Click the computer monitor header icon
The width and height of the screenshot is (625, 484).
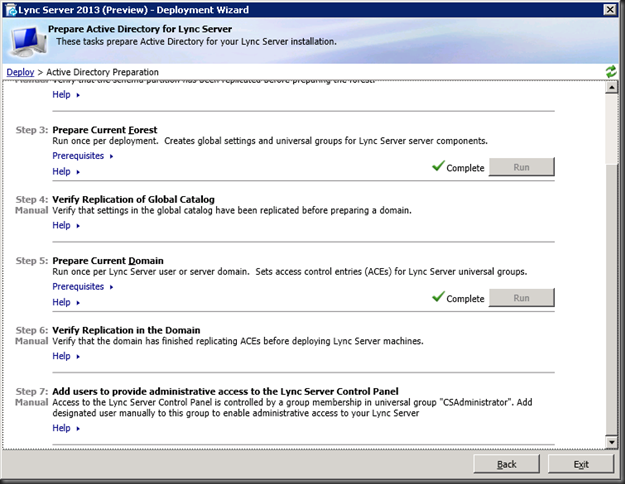click(28, 41)
